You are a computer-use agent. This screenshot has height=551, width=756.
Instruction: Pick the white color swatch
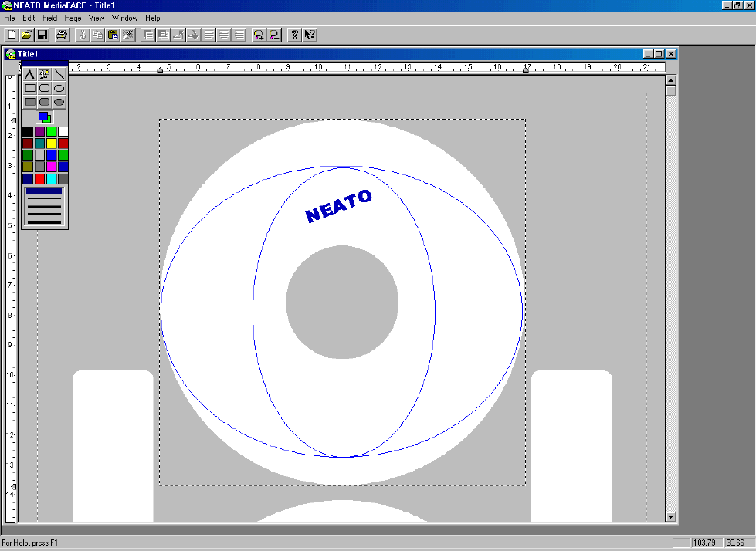[x=63, y=131]
